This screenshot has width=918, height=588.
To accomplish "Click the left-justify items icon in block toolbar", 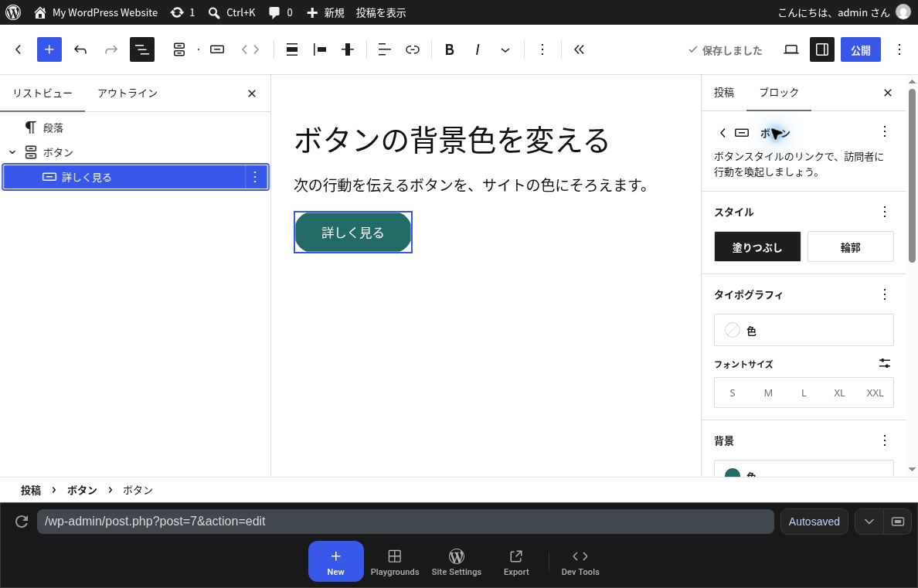I will (x=320, y=49).
